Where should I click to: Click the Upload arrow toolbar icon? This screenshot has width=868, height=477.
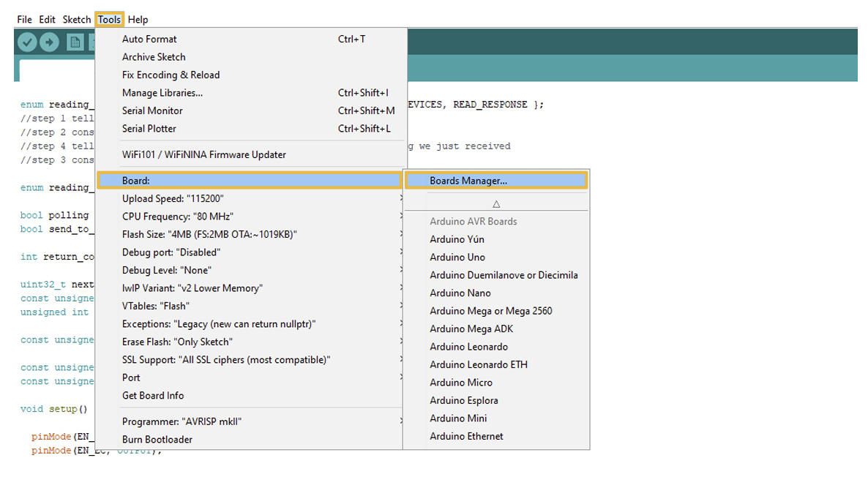(x=49, y=42)
